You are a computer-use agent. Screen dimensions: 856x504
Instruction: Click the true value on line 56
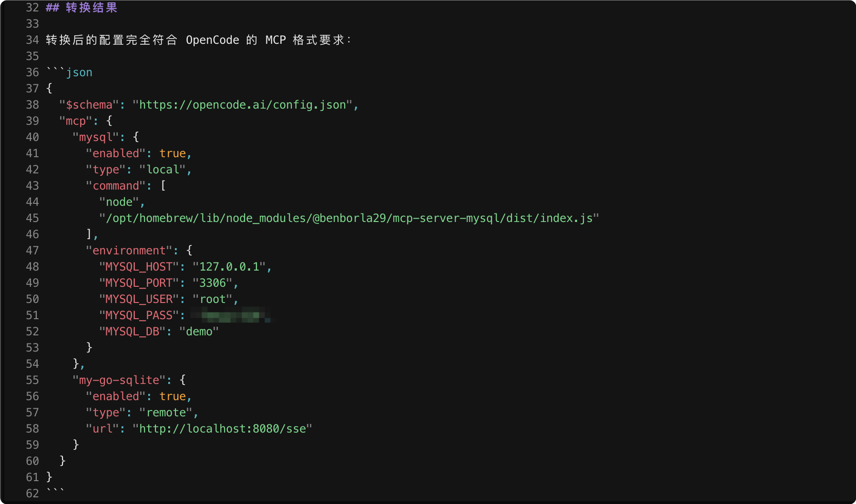click(173, 396)
